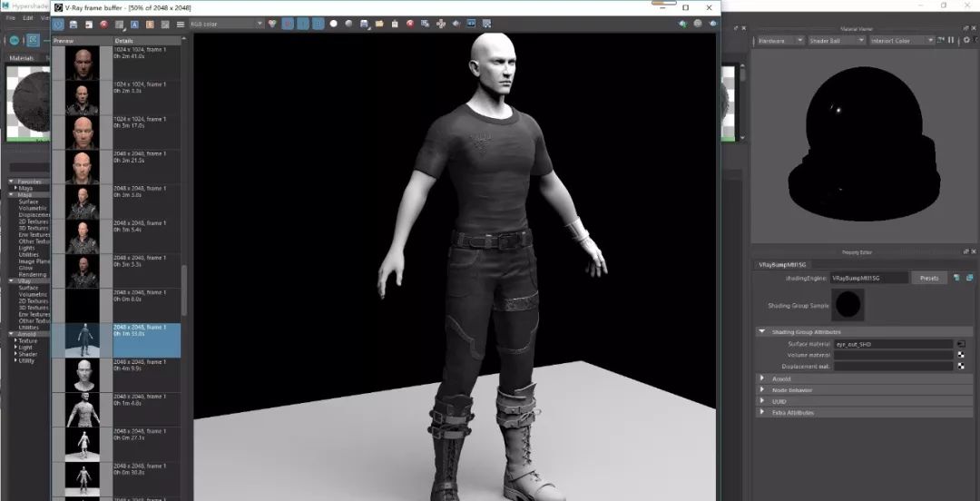This screenshot has width=980, height=501.
Task: Click the Surface material field eye_out_SHD
Action: [x=893, y=344]
